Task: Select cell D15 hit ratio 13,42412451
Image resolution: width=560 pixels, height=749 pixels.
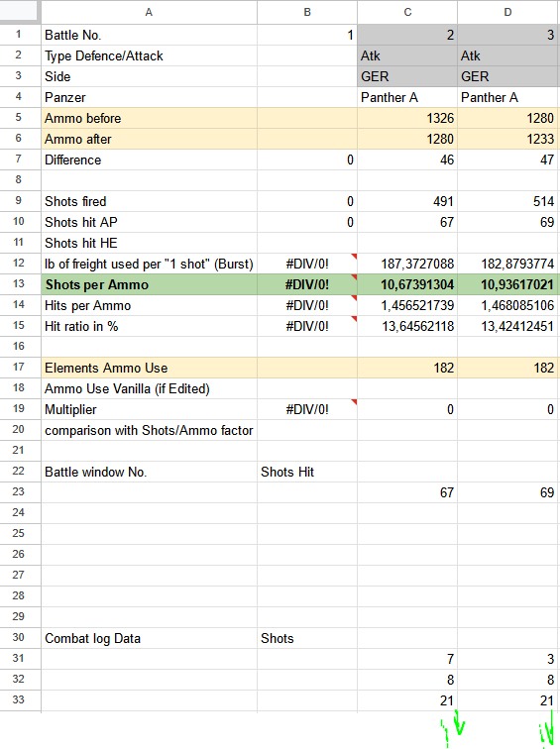Action: [507, 326]
